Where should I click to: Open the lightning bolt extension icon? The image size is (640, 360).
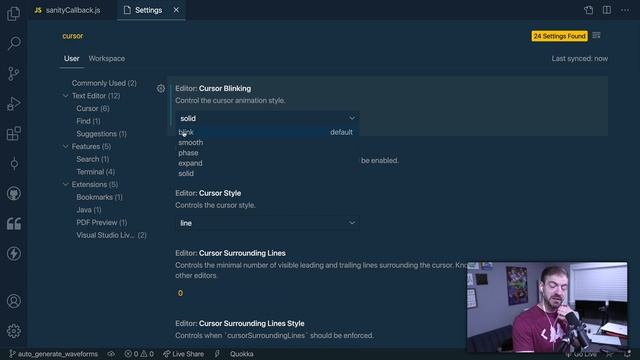[14, 253]
